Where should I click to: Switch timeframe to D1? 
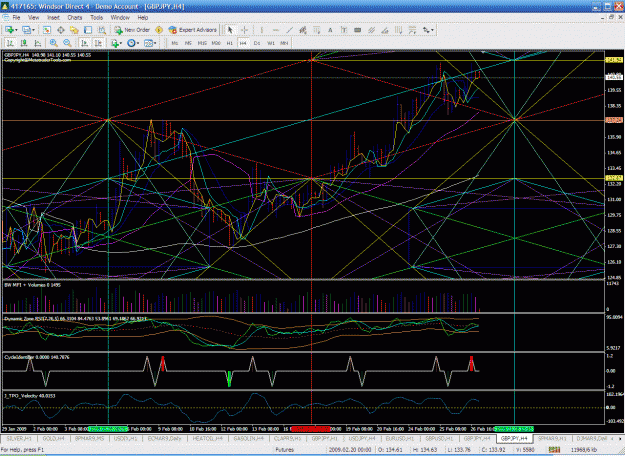(257, 43)
